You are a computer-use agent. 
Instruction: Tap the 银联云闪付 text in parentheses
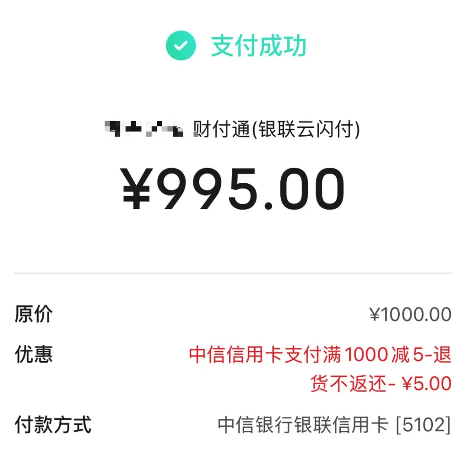(x=307, y=130)
